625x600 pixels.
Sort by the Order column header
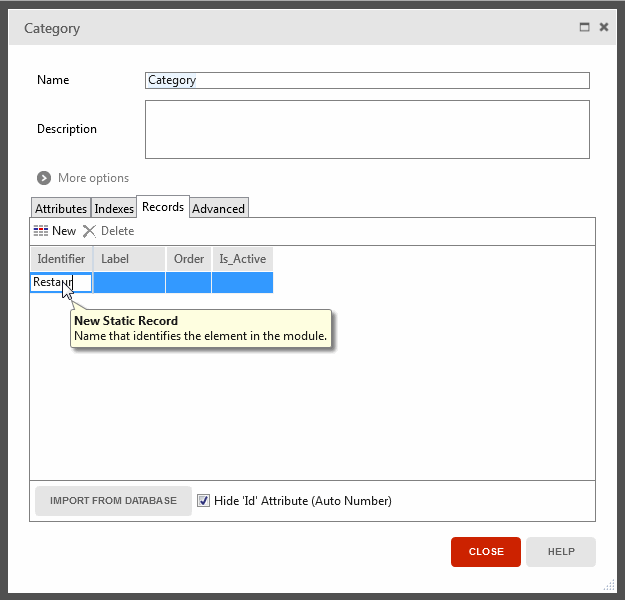(188, 259)
